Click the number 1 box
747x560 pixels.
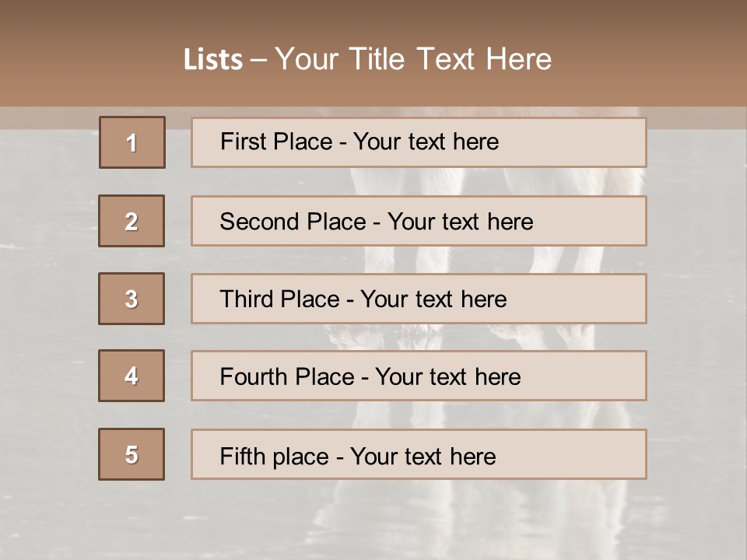pyautogui.click(x=132, y=142)
